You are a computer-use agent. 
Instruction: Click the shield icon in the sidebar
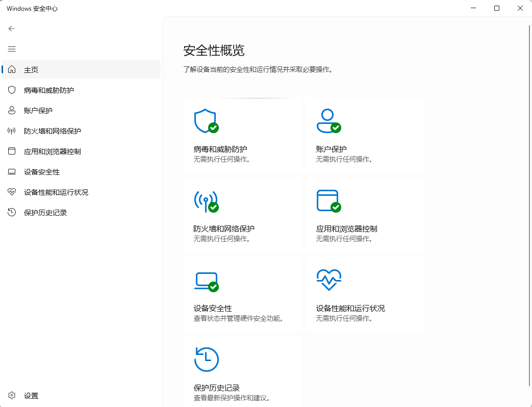[12, 90]
